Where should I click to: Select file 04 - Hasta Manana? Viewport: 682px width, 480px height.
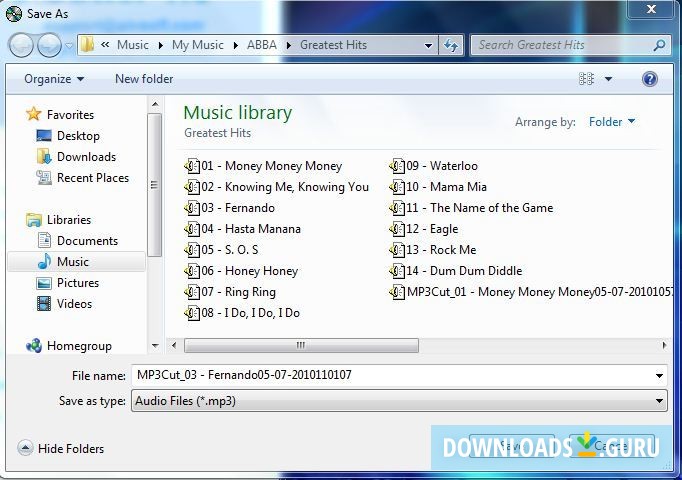click(243, 229)
